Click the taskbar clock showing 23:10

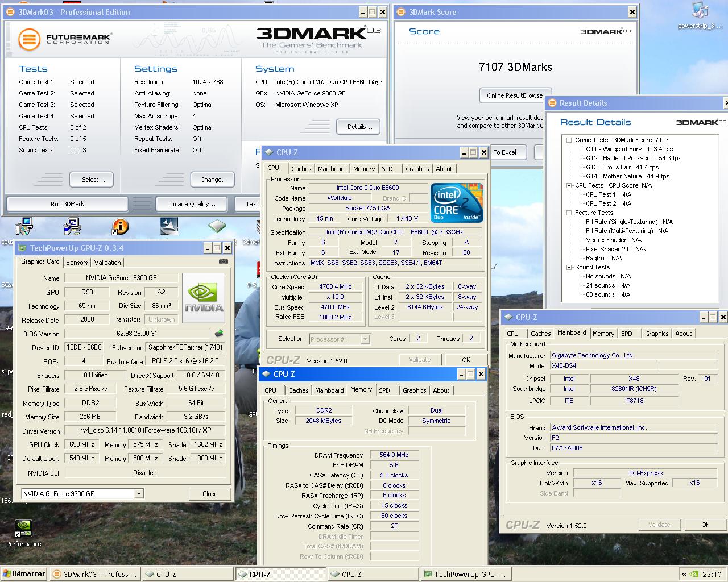[712, 574]
